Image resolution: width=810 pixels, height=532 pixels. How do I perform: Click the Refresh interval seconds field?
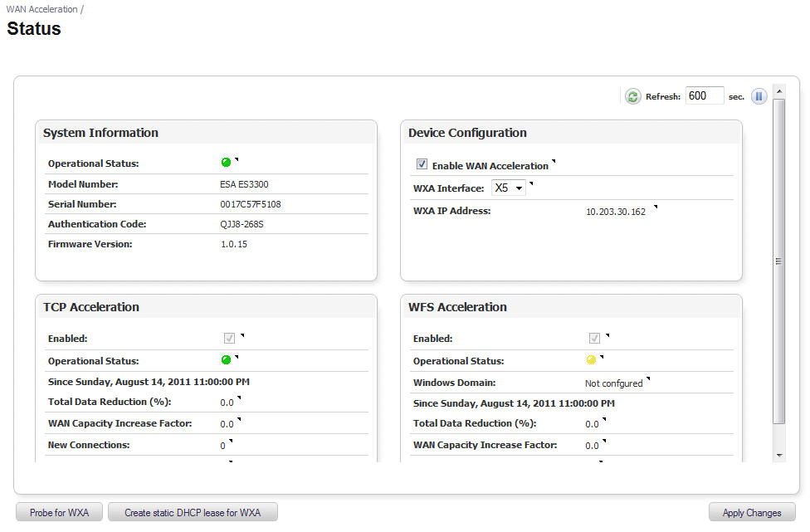(x=704, y=96)
